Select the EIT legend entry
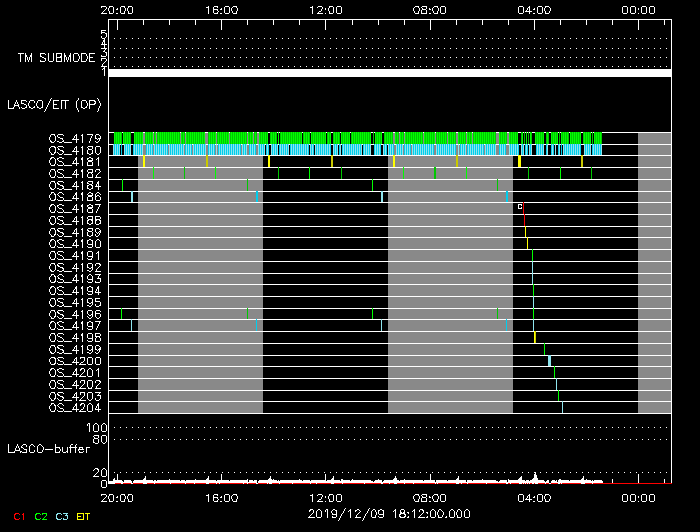Image resolution: width=700 pixels, height=532 pixels. (84, 516)
